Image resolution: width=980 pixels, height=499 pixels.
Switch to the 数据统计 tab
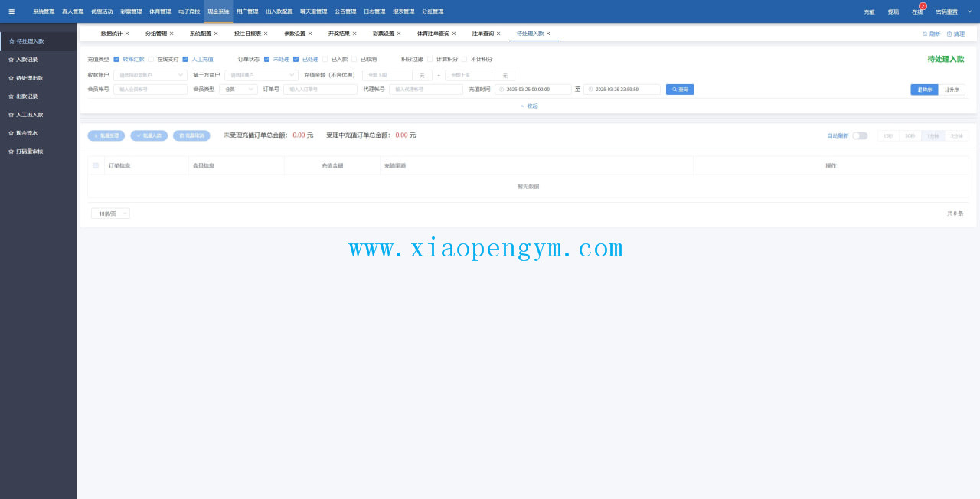pyautogui.click(x=111, y=34)
